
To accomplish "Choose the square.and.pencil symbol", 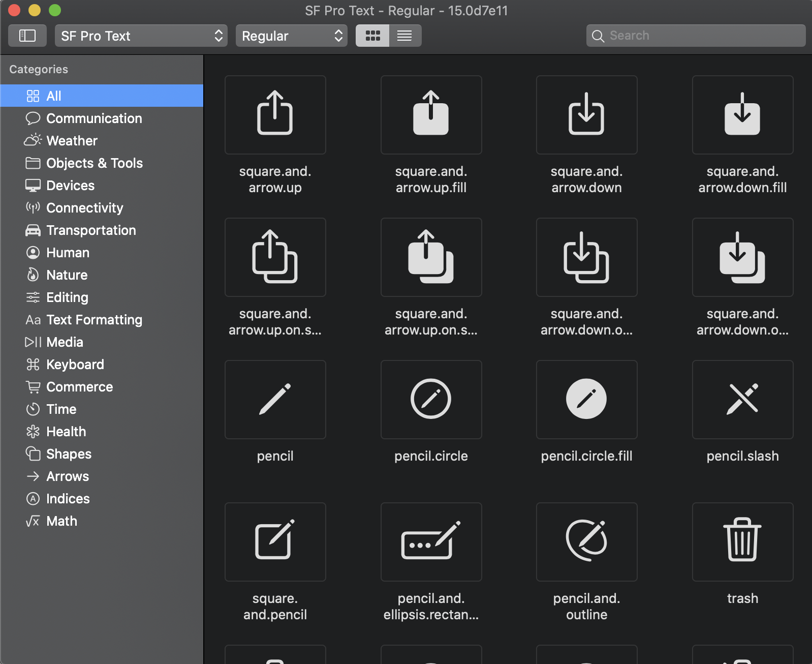I will coord(275,542).
